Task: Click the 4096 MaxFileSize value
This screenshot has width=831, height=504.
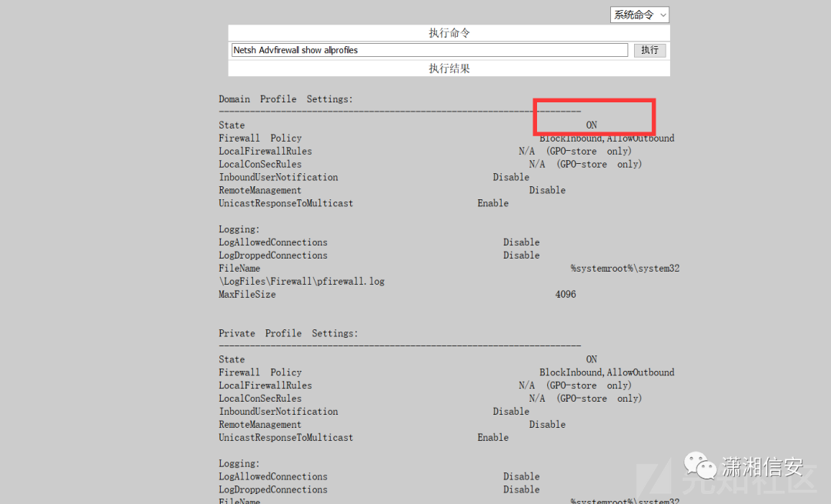Action: [566, 294]
